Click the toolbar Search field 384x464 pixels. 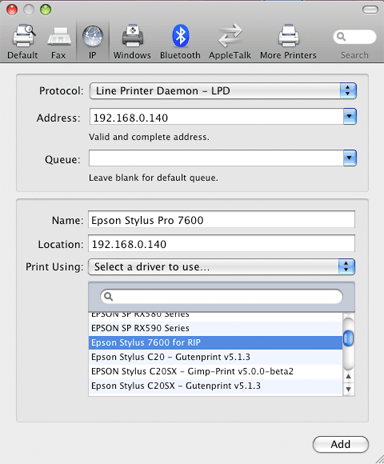355,37
